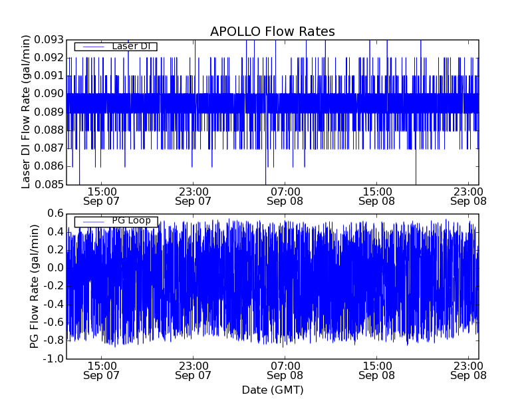Click the 0.086 tick label

click(x=49, y=166)
